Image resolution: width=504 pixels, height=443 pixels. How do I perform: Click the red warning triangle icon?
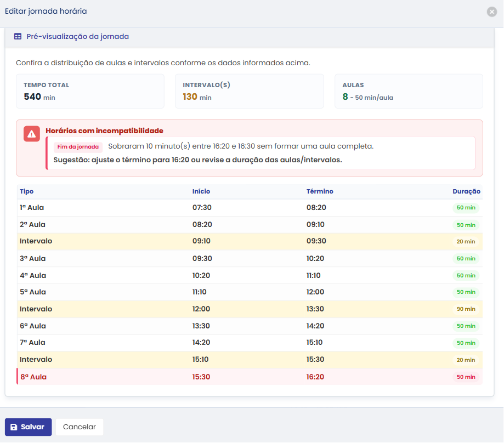click(x=31, y=134)
